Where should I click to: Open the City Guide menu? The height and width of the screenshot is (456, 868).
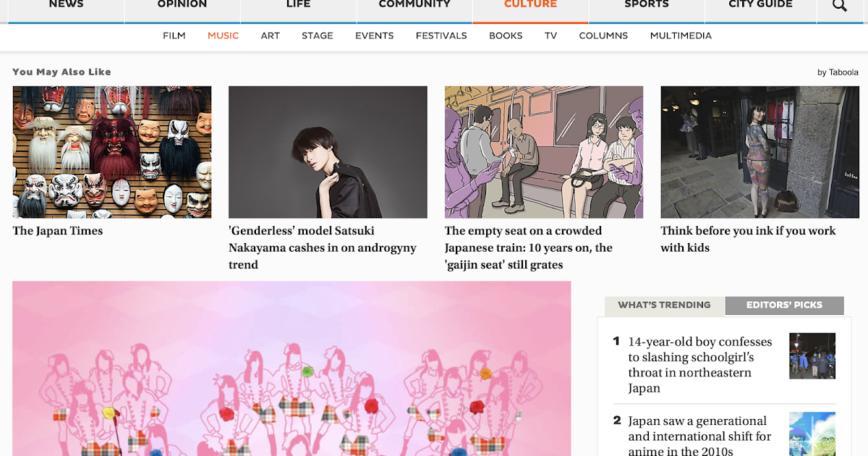coord(760,6)
